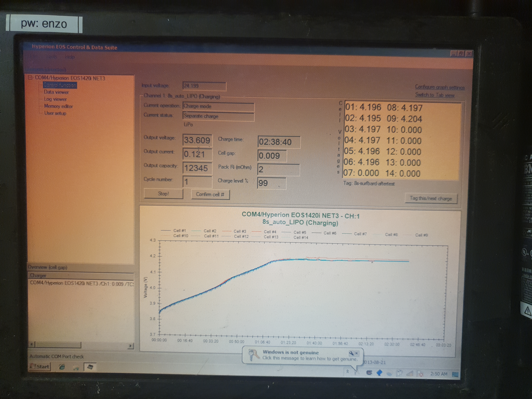Open Memory editor in sidebar

(58, 106)
